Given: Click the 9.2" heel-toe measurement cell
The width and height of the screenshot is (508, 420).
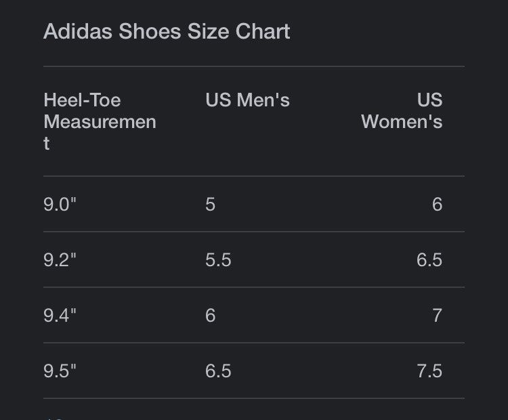Looking at the screenshot, I should pos(60,259).
